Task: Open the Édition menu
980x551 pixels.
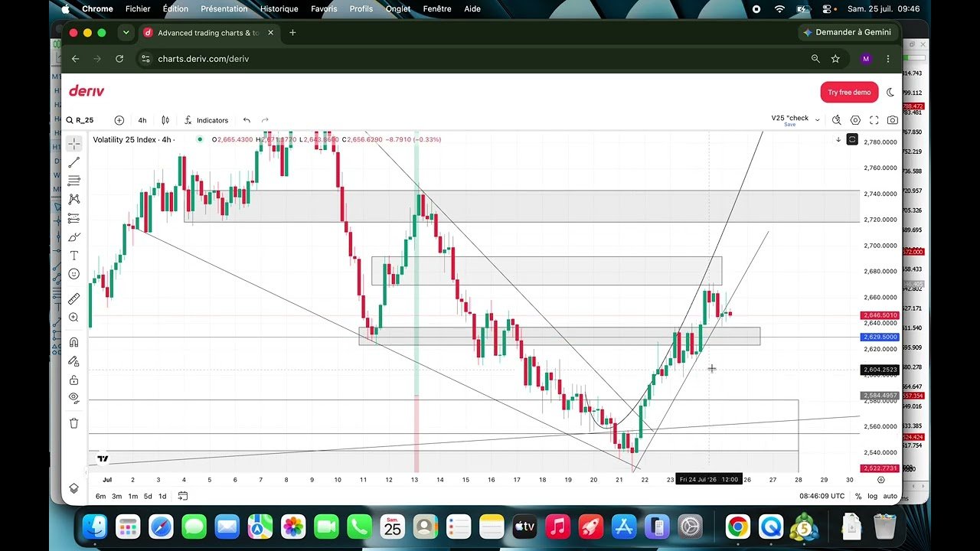Action: (175, 9)
